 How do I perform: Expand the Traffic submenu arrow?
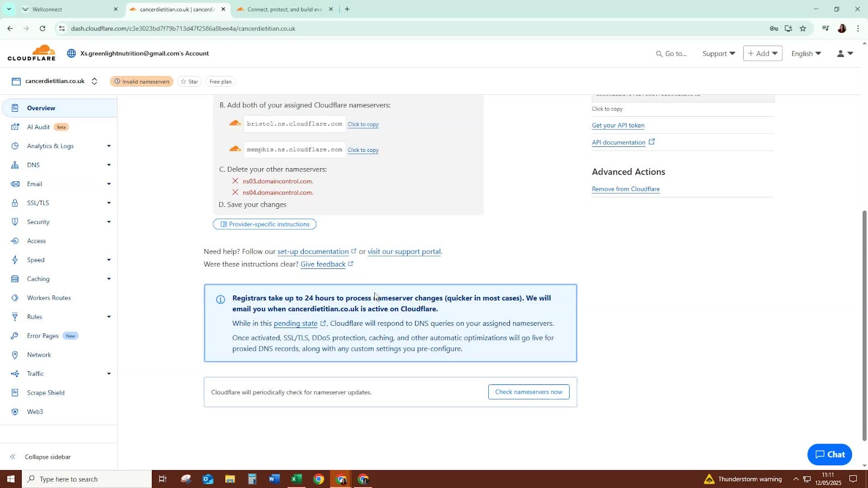pos(109,374)
